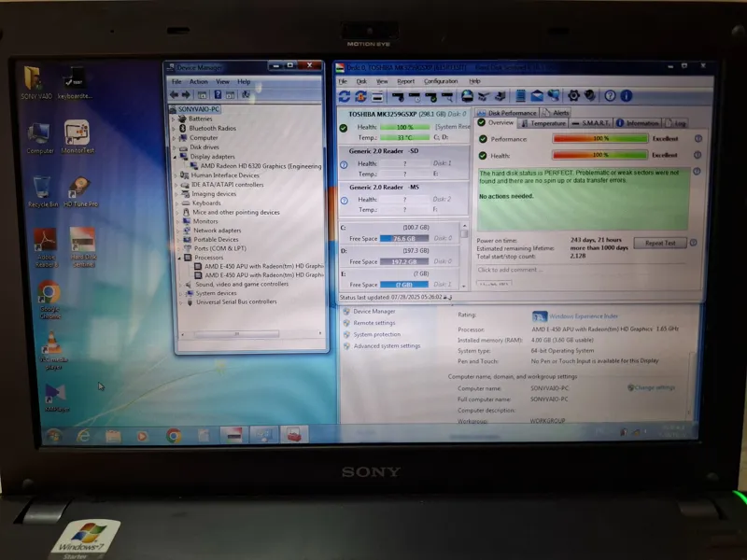
Task: Click Internet Explorer icon on taskbar
Action: tap(83, 436)
